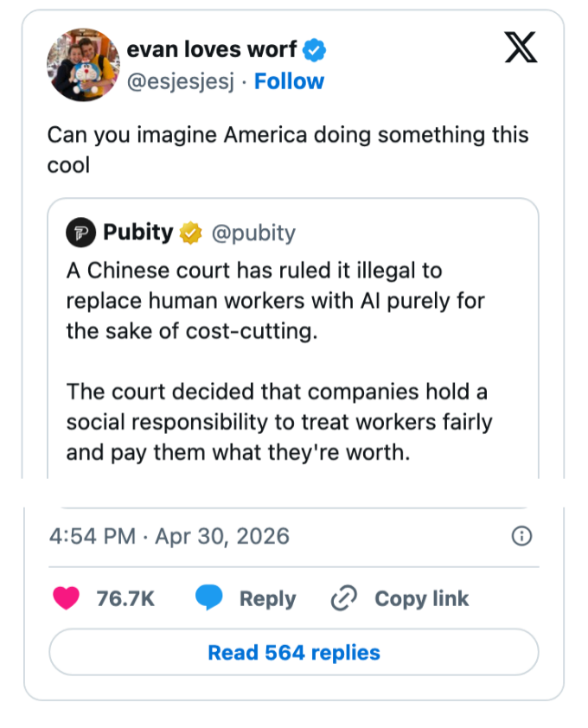Click the evan loves worf display name

tap(212, 49)
